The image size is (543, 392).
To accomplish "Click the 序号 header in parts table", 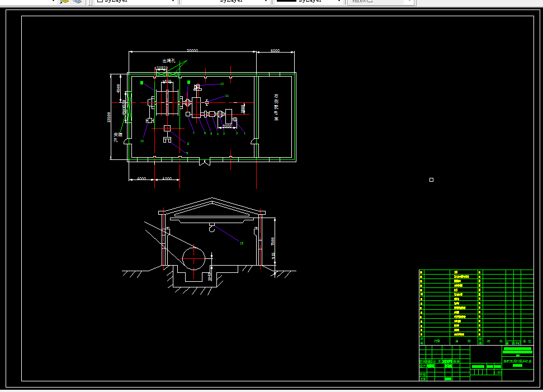I will tap(421, 341).
